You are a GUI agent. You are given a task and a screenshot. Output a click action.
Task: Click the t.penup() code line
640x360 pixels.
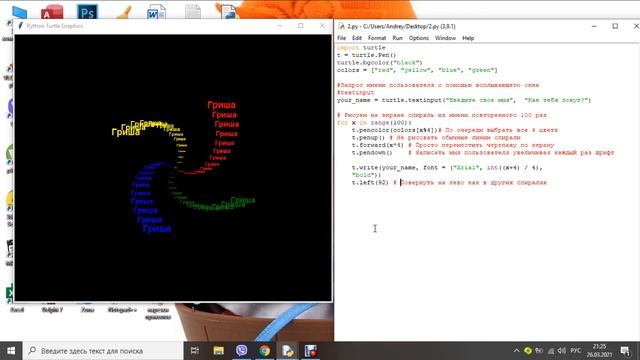[436, 138]
